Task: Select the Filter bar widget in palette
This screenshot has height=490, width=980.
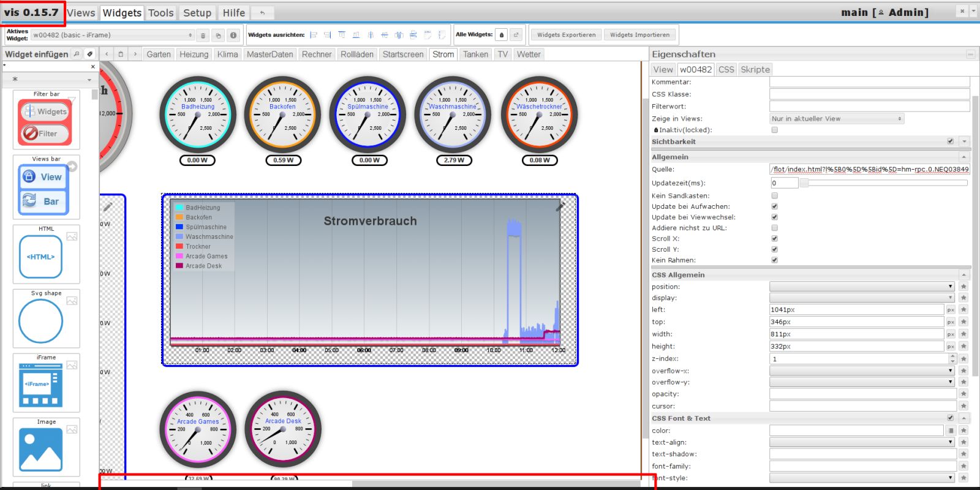Action: (47, 119)
